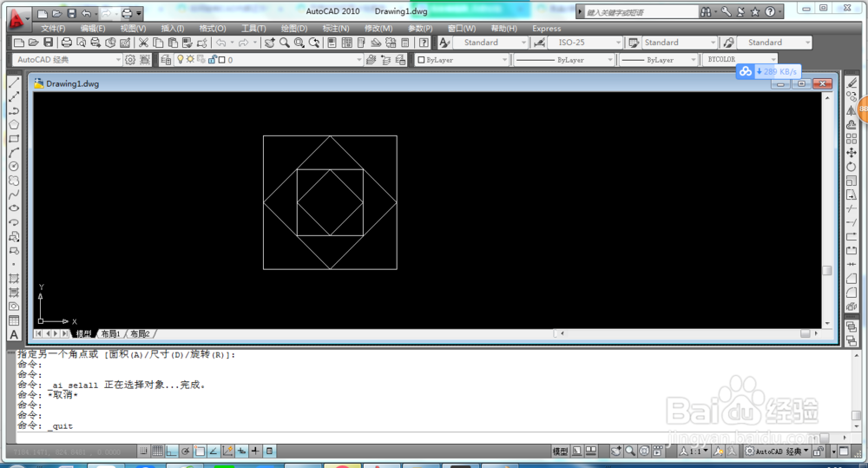
Task: Open the layer 0 dropdown list
Action: pyautogui.click(x=268, y=60)
